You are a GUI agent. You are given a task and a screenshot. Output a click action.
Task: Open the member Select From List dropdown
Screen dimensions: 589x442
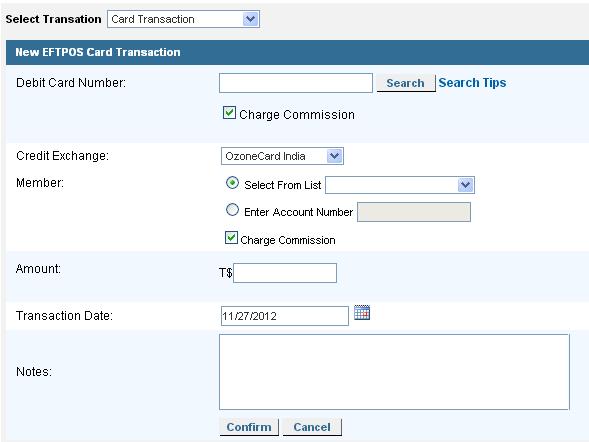(400, 185)
